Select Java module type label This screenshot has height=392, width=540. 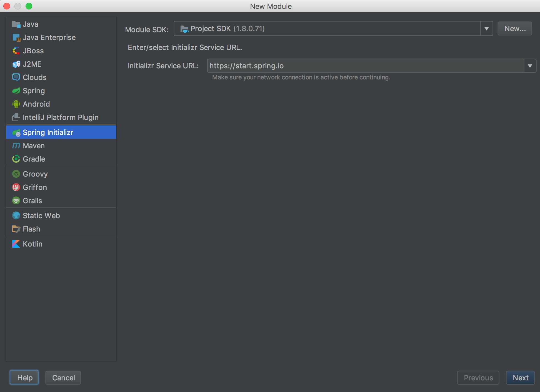pyautogui.click(x=31, y=24)
